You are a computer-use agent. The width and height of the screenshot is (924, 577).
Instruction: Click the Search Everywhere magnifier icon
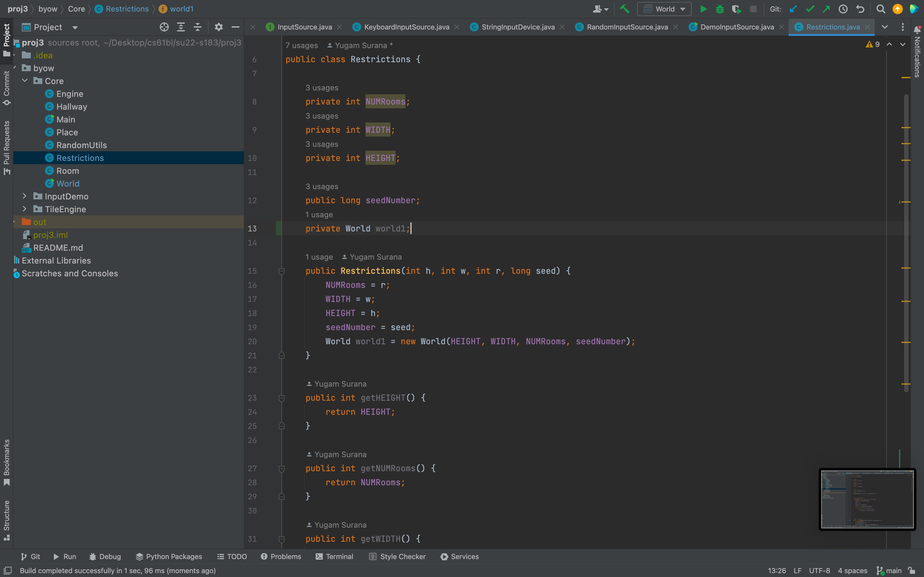880,9
